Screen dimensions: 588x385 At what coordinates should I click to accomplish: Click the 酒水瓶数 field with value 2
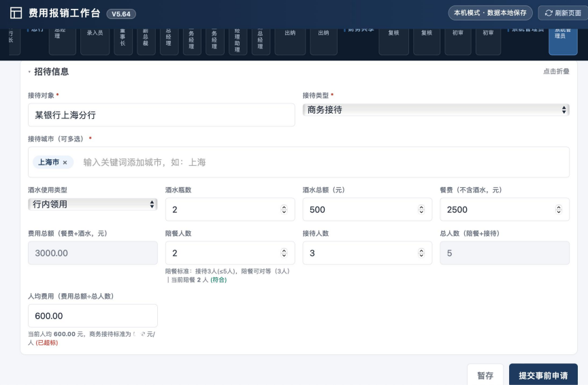pyautogui.click(x=230, y=210)
